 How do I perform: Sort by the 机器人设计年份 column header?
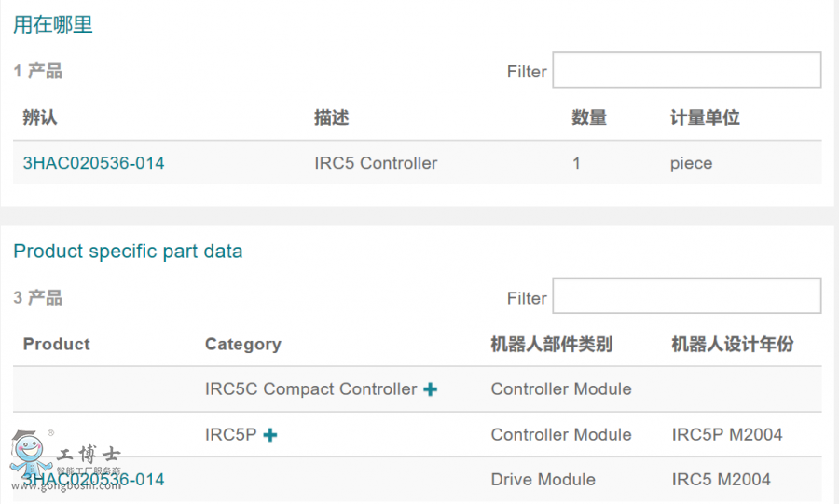(732, 344)
